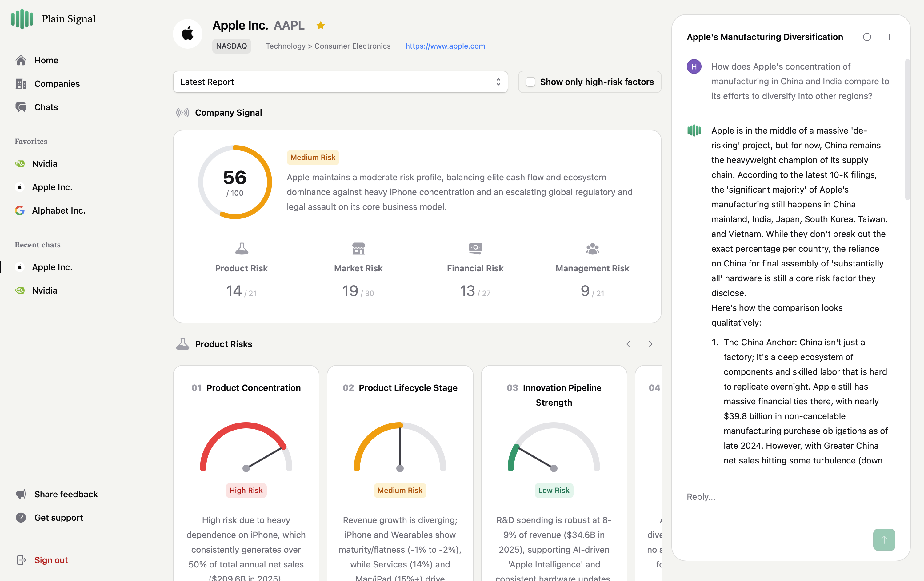The image size is (924, 581).
Task: Click Sign out
Action: pyautogui.click(x=51, y=560)
